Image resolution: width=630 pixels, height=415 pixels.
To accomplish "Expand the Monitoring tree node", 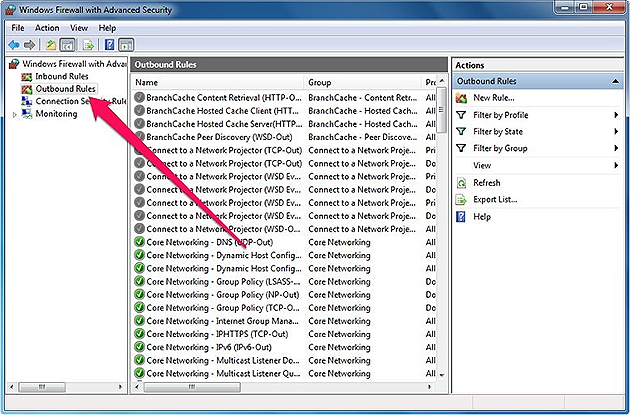I will 14,114.
